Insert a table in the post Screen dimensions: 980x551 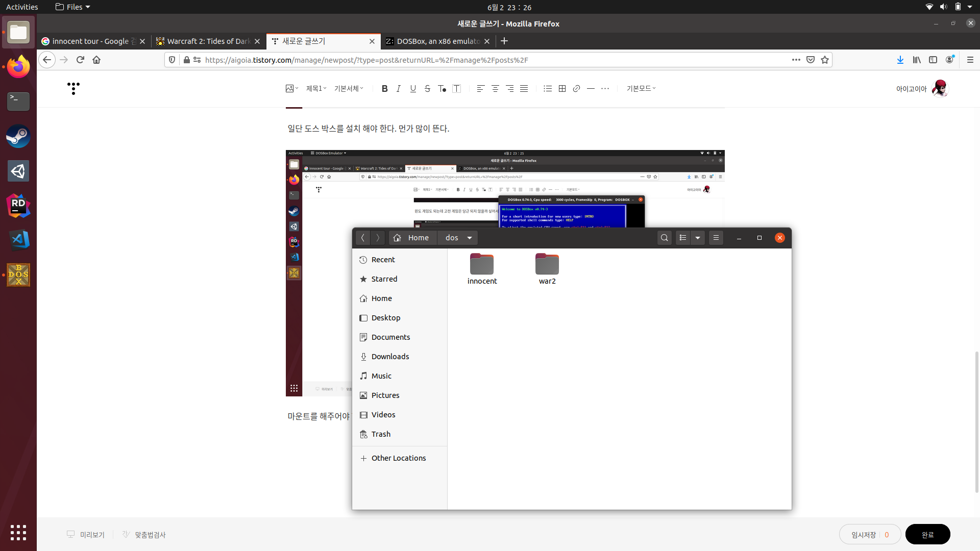pyautogui.click(x=562, y=89)
